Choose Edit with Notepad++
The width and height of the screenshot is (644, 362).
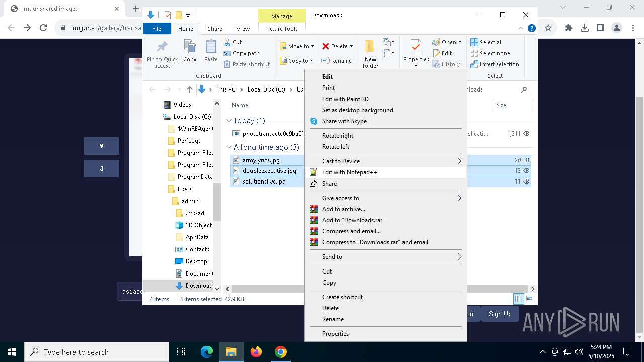[x=386, y=172]
